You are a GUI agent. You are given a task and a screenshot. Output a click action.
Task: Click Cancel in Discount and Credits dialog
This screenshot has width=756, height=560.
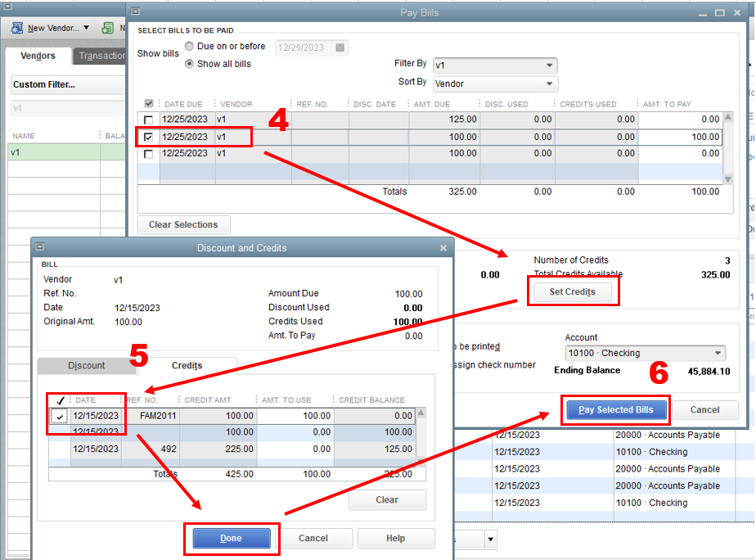[x=313, y=538]
